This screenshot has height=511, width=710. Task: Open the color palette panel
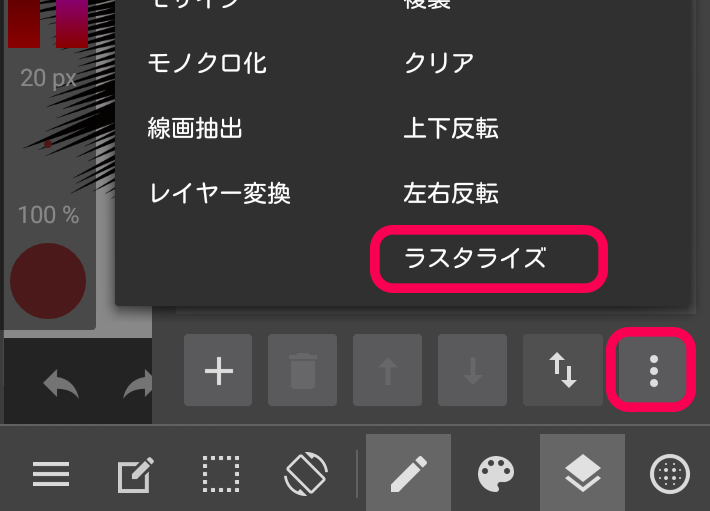point(495,473)
